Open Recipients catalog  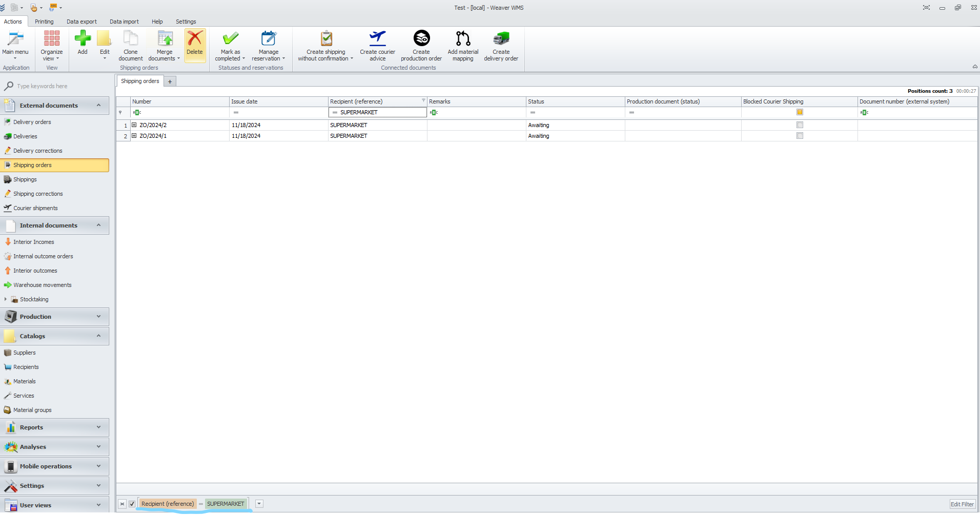tap(26, 367)
